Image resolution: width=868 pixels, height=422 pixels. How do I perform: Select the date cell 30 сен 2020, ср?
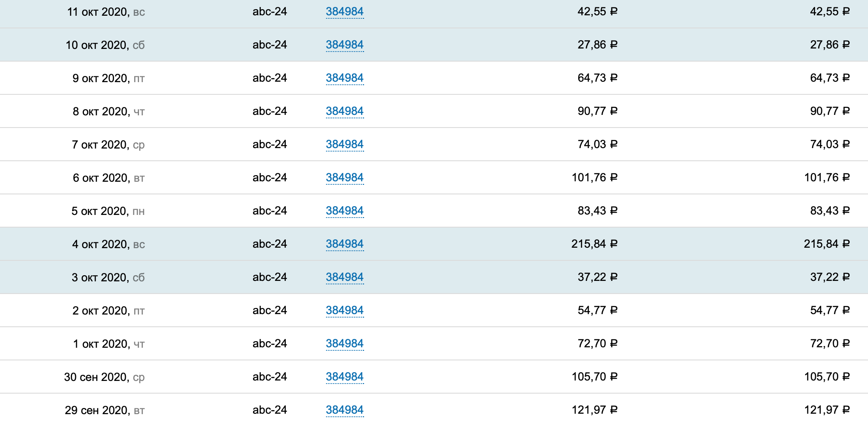(x=104, y=377)
